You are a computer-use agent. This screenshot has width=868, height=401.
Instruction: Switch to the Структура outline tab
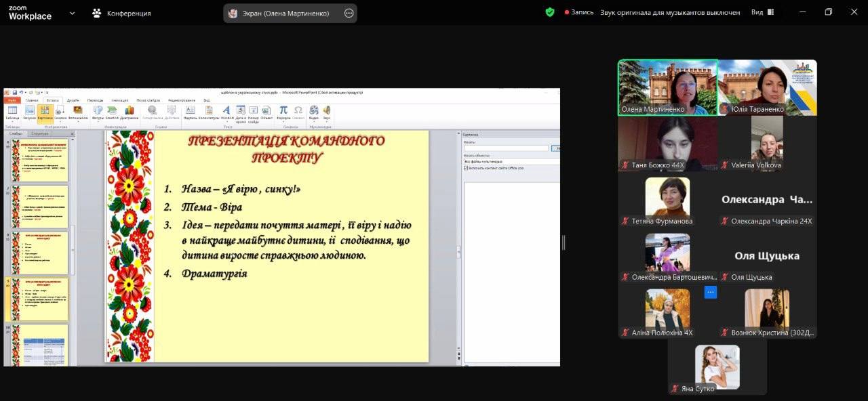40,133
